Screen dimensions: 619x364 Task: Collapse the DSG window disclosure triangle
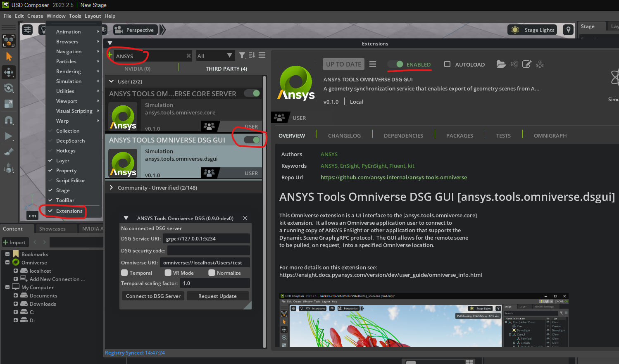coord(126,218)
